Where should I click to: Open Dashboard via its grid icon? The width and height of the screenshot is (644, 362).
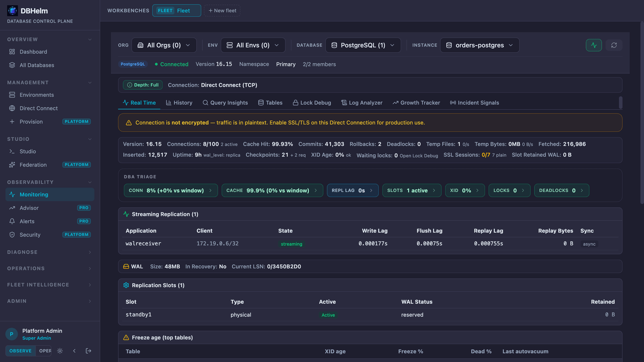(x=12, y=52)
